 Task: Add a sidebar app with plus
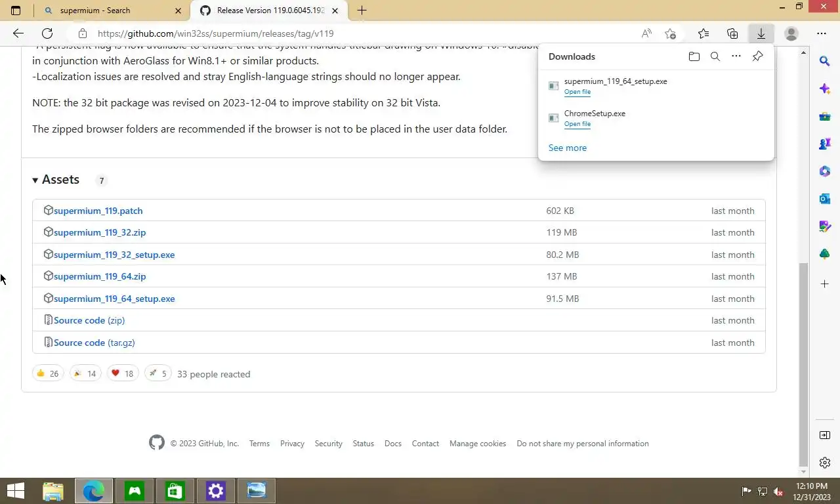pos(825,284)
